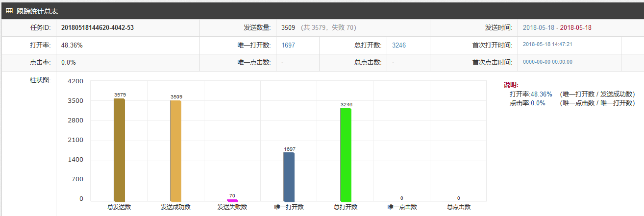Viewport: 644px width, 216px height.
Task: Click the 发送失败数 axis label
Action: (x=232, y=207)
